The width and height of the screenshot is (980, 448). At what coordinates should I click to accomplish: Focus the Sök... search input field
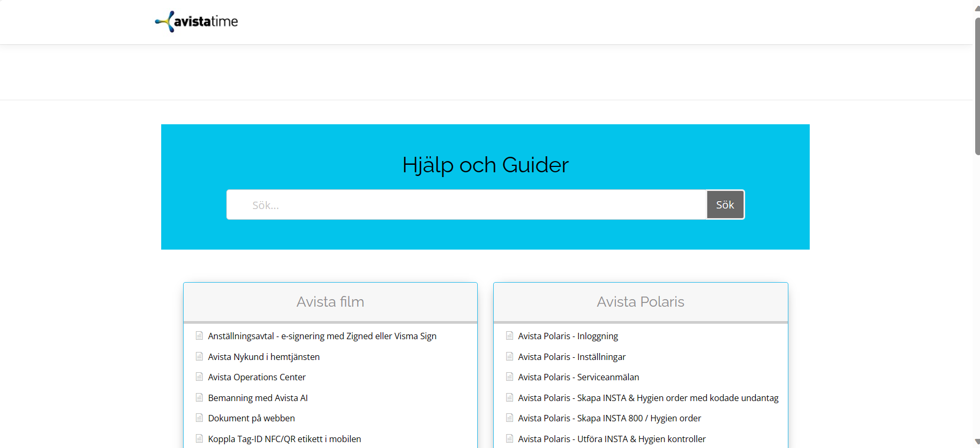[467, 205]
